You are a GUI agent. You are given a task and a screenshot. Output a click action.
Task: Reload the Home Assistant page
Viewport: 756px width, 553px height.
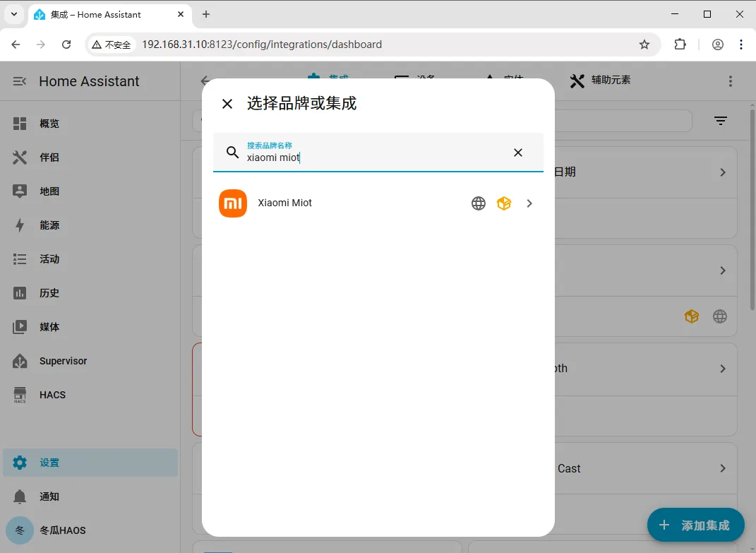(66, 44)
